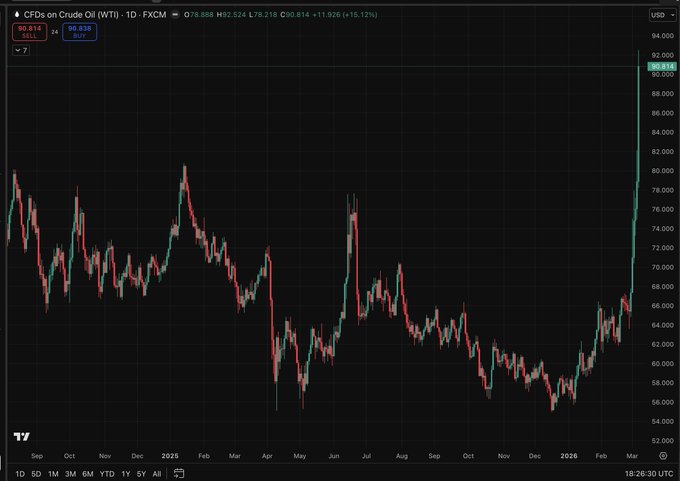Click the CFDs on Crude Oil (WTI) title
This screenshot has height=481, width=680.
71,15
